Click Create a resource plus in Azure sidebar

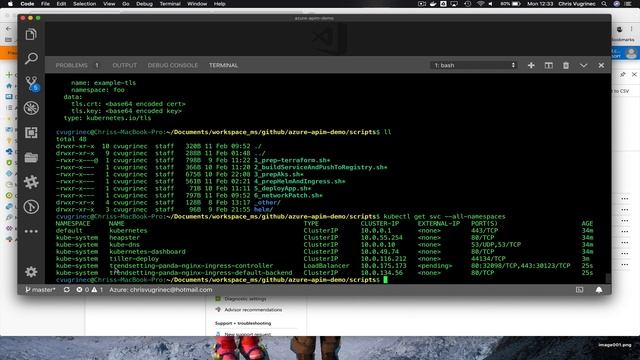tap(9, 75)
